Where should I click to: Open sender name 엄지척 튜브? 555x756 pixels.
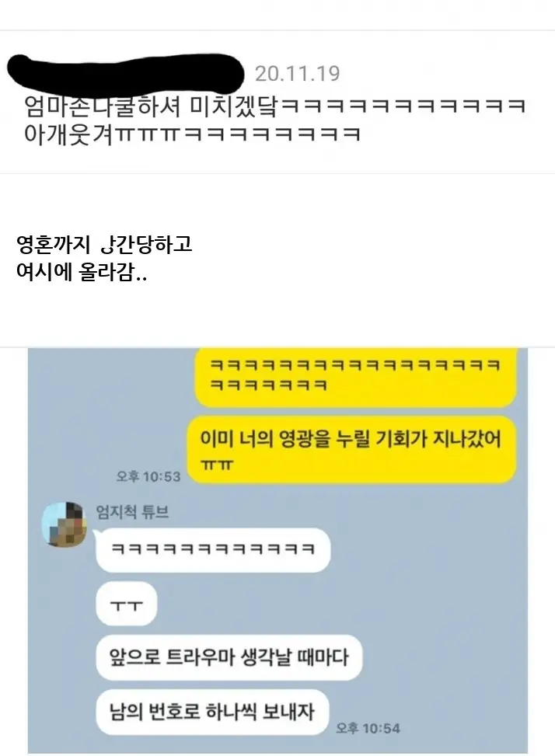tap(133, 511)
